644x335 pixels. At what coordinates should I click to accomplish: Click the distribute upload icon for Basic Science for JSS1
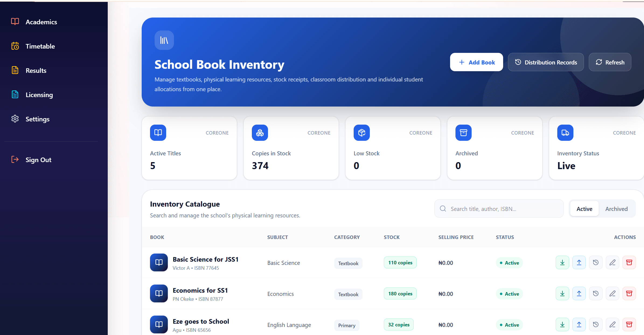pos(579,262)
